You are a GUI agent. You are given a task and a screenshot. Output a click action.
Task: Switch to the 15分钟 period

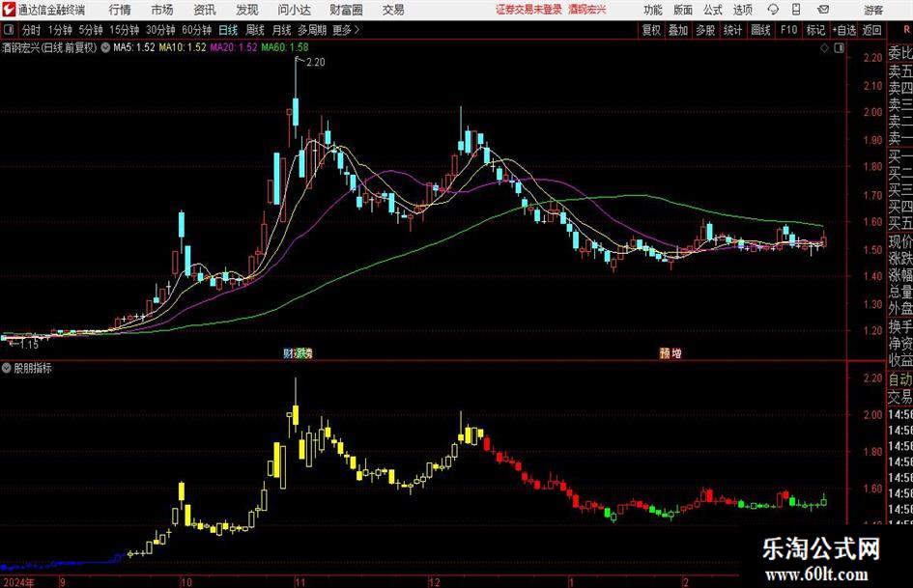point(125,30)
